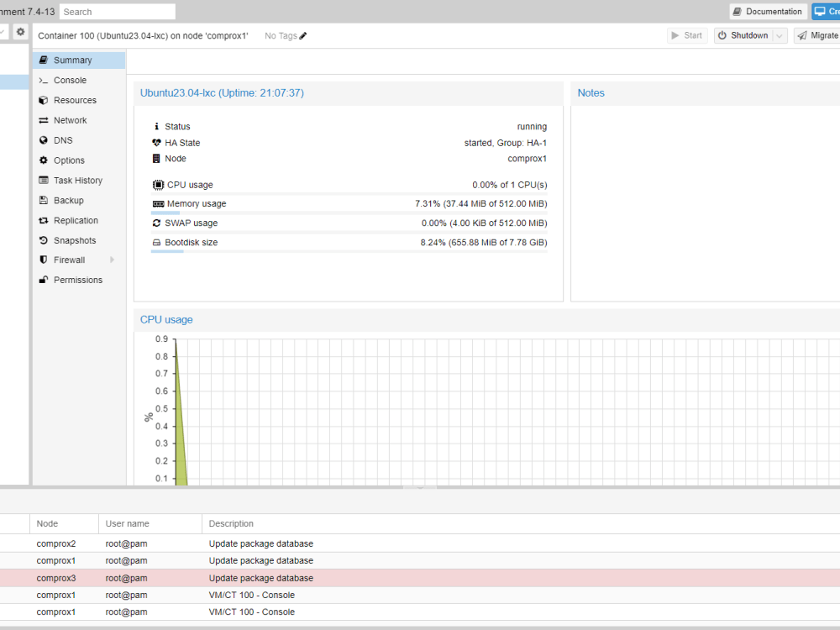Viewport: 840px width, 630px height.
Task: Click the Migrate button
Action: 819,35
